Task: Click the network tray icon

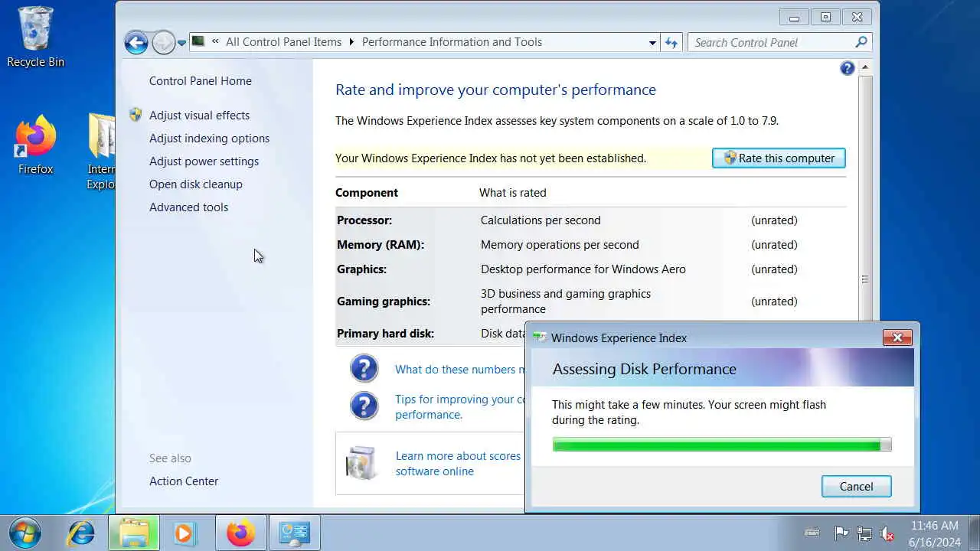Action: click(x=864, y=533)
